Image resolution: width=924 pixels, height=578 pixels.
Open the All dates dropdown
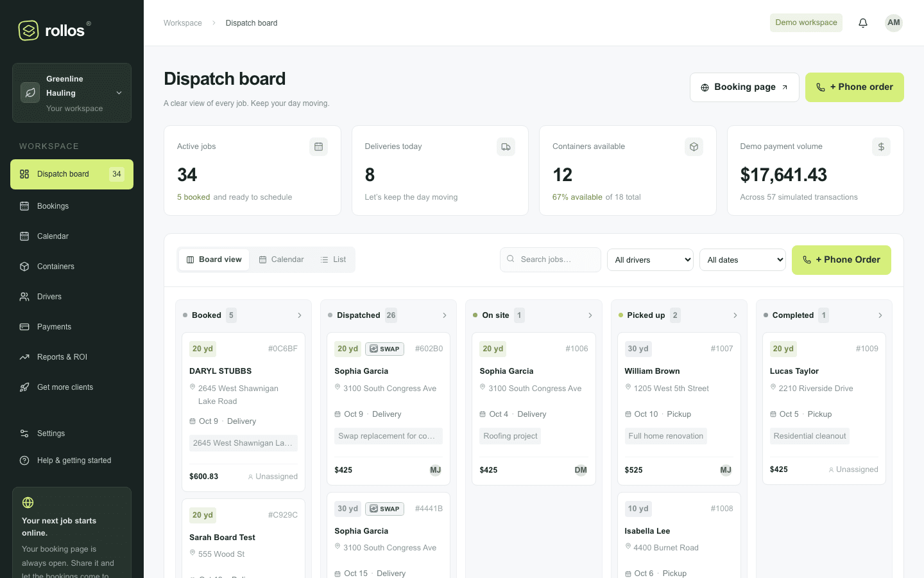742,260
